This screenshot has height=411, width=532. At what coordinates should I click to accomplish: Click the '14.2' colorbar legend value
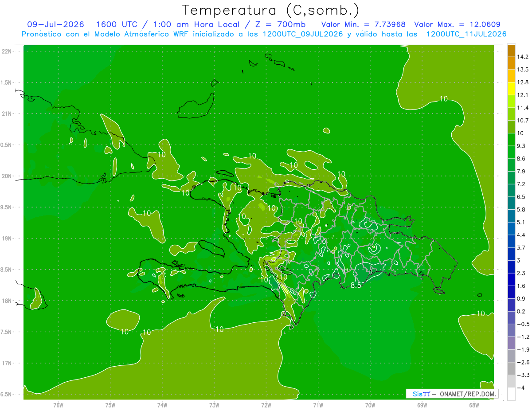pos(523,57)
